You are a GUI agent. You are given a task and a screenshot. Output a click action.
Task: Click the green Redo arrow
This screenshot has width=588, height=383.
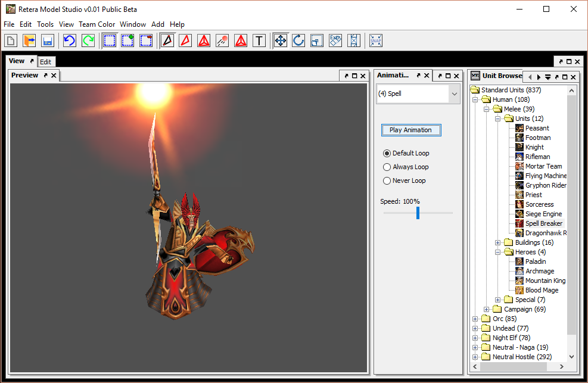[x=88, y=41]
